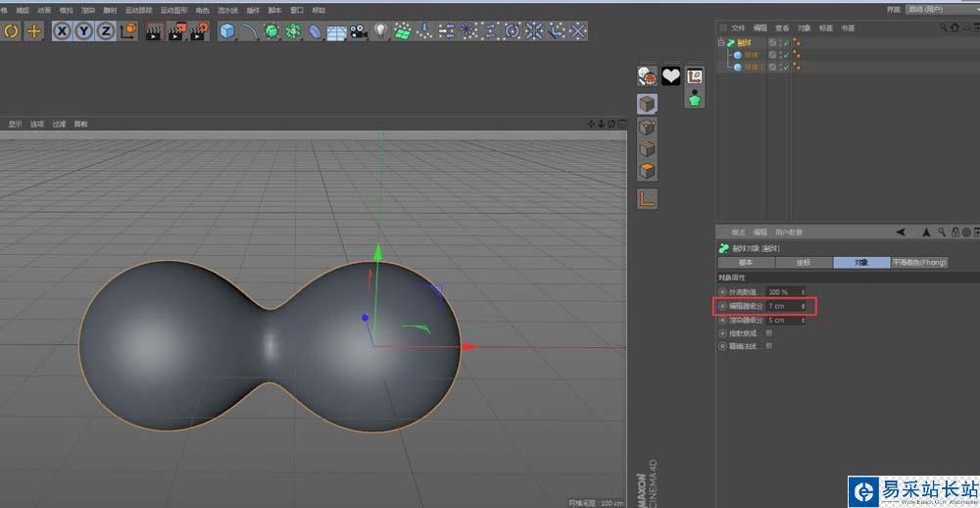Open the Basic properties tab
Viewport: 980px width, 508px height.
[x=746, y=262]
